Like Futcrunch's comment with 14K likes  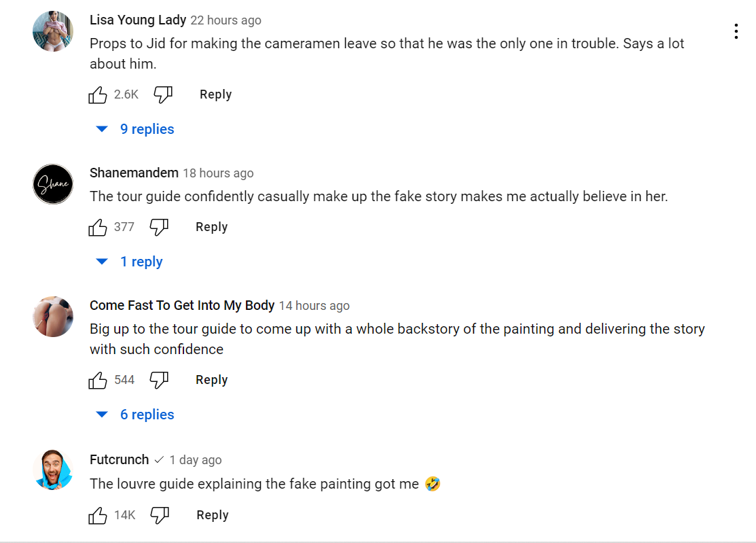98,515
